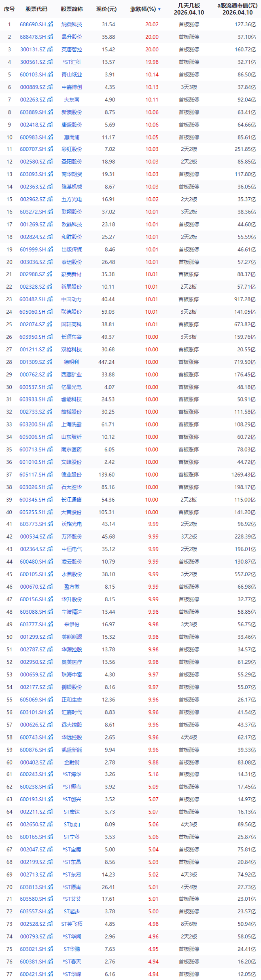Click the chart icon for 002528.SZ
Screen dimensions: 261x980
point(50,924)
